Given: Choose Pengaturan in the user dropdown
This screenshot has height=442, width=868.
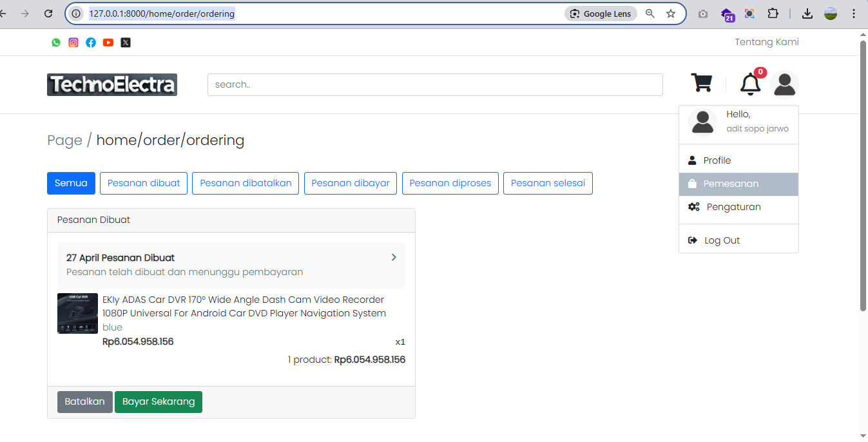Looking at the screenshot, I should (733, 207).
